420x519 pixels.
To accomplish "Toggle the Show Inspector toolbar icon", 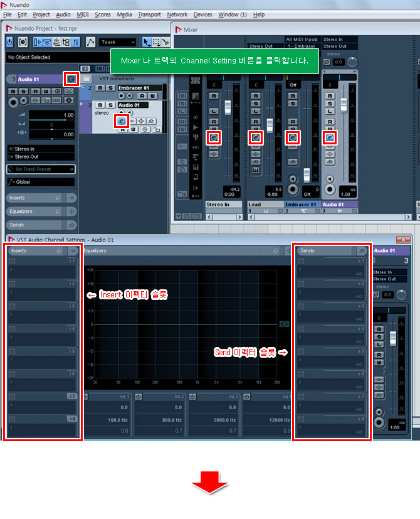I will point(38,42).
